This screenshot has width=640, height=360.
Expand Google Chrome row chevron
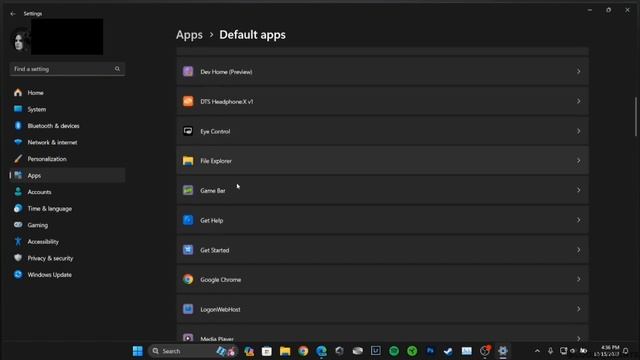578,280
